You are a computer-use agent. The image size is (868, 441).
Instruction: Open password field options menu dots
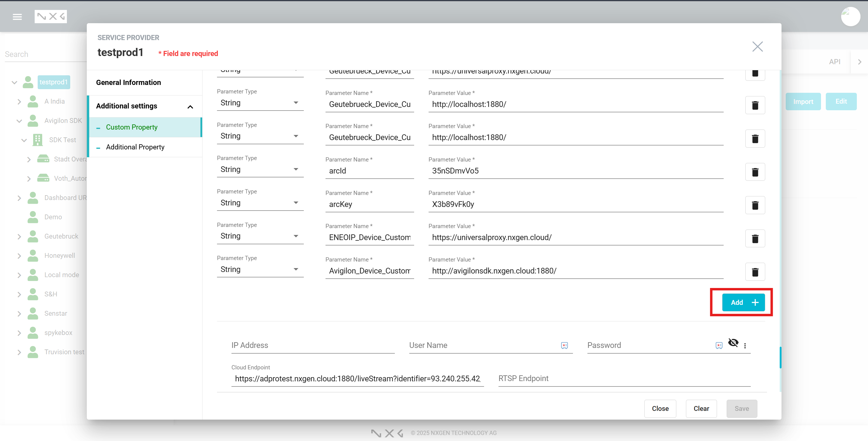[x=745, y=346]
